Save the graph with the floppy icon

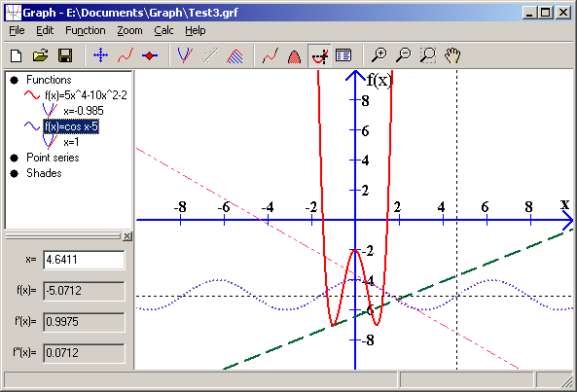tap(65, 55)
